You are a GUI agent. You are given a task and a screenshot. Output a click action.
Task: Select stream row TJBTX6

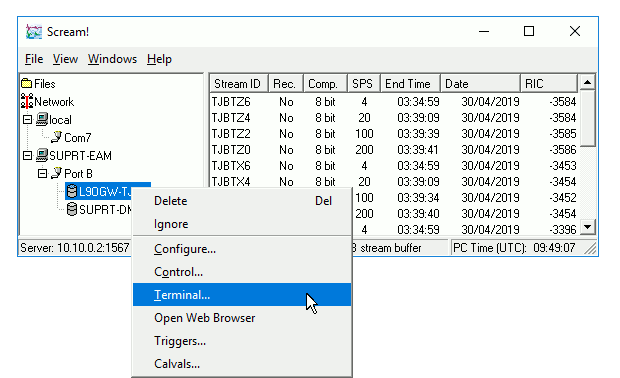[394, 165]
